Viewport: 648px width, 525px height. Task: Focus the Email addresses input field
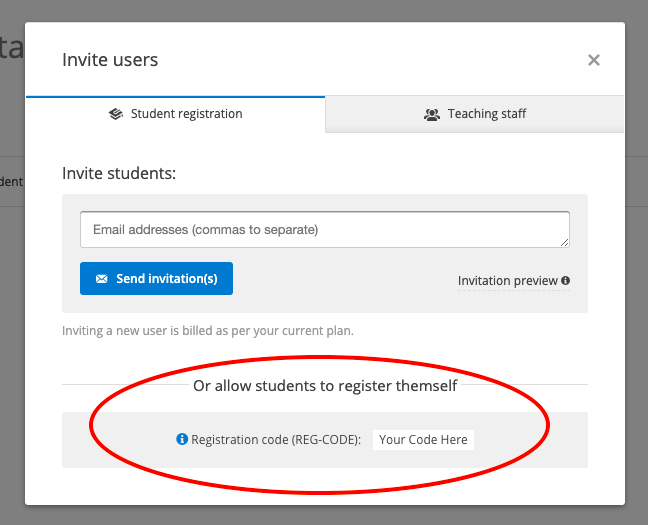coord(324,229)
